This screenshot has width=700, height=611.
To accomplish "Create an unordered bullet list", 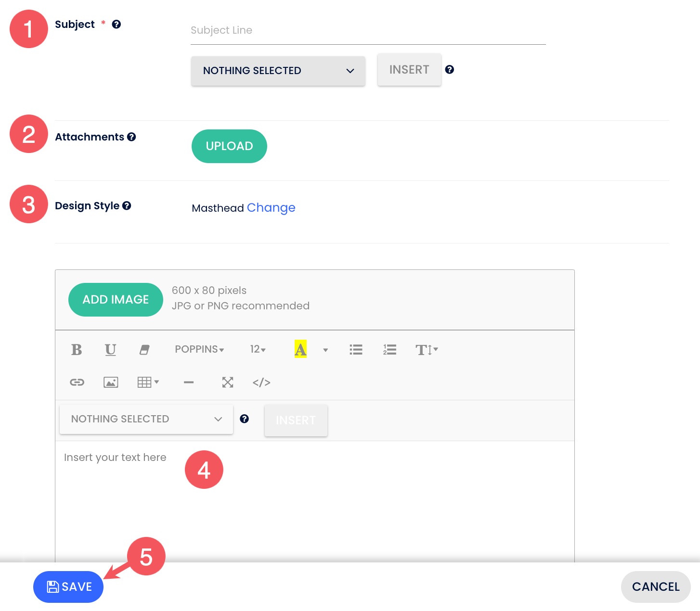I will point(356,350).
